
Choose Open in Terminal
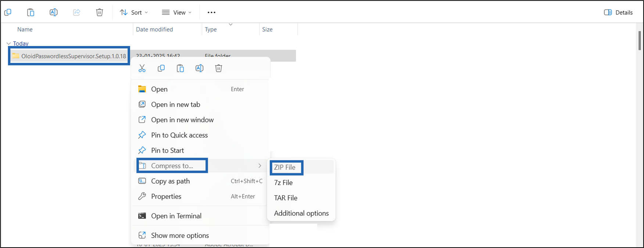point(200,216)
